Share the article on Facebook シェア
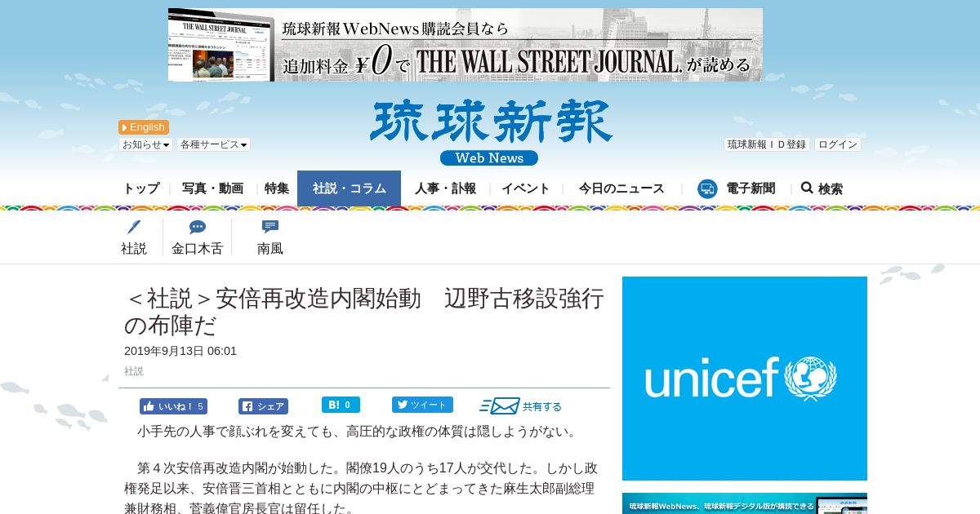Screen dimensions: 980x514 [x=263, y=406]
